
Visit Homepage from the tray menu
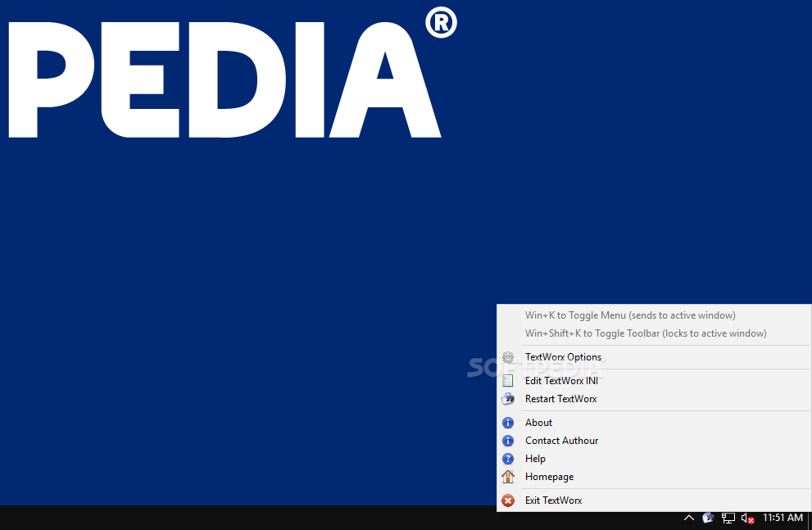[654, 478]
